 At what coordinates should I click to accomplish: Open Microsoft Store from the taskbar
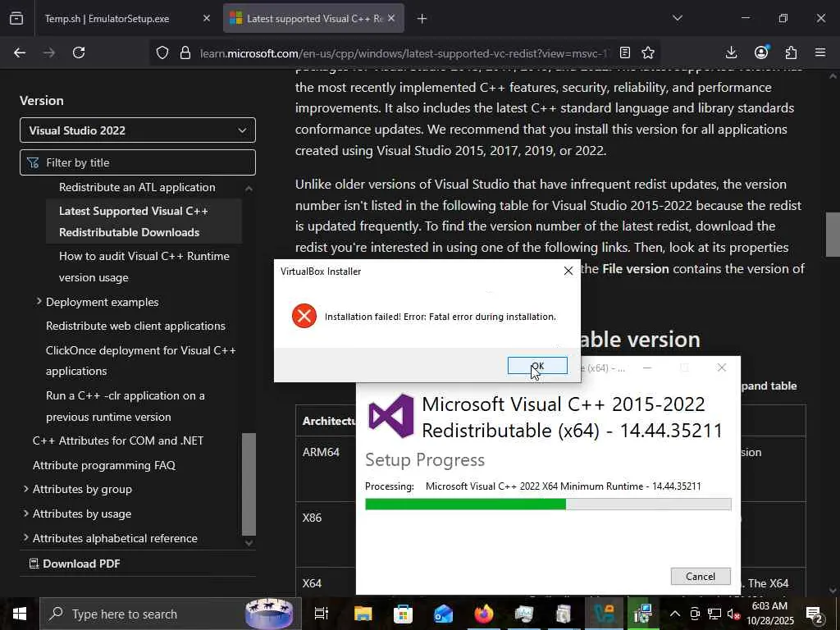(x=403, y=614)
